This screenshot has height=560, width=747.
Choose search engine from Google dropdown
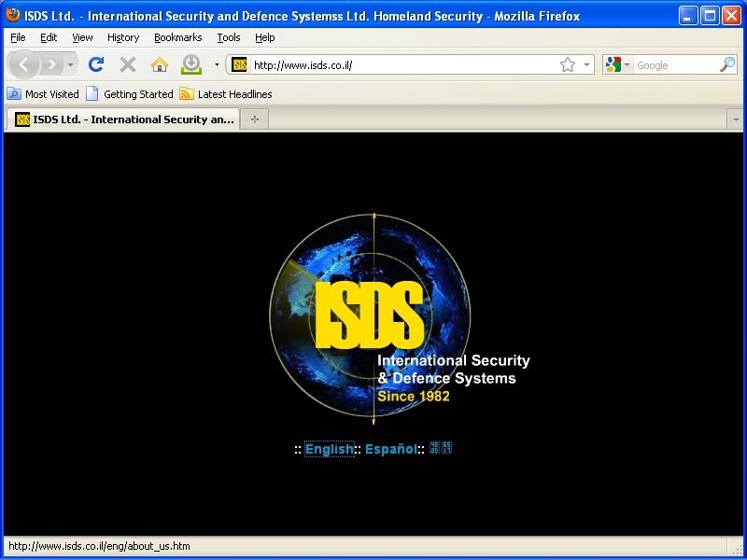[617, 64]
